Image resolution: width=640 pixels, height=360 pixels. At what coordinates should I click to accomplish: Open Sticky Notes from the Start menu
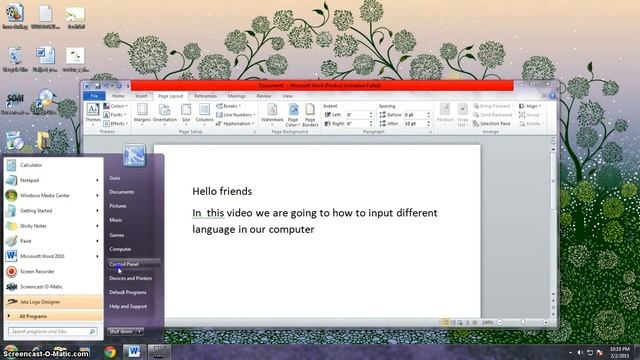click(53, 226)
